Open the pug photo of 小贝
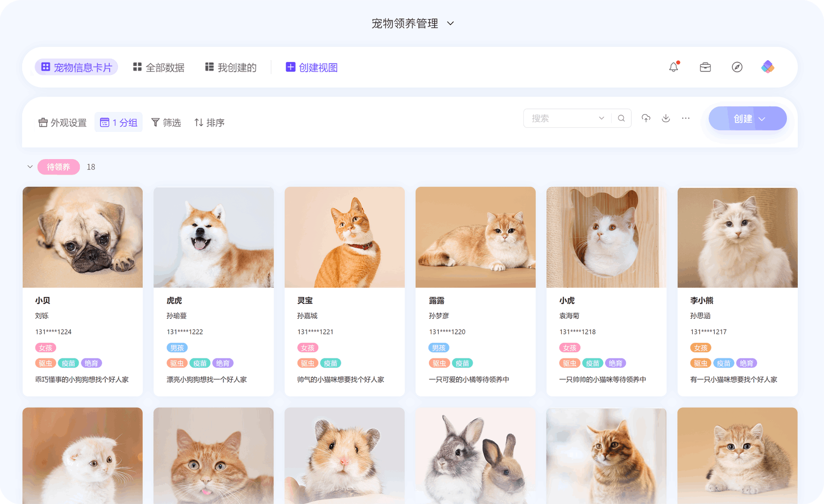Screen dimensions: 824x504 coord(82,237)
